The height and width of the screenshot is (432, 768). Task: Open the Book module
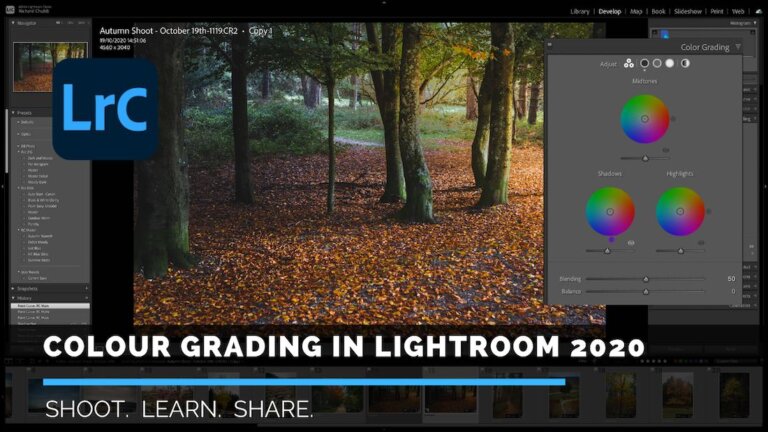[658, 11]
